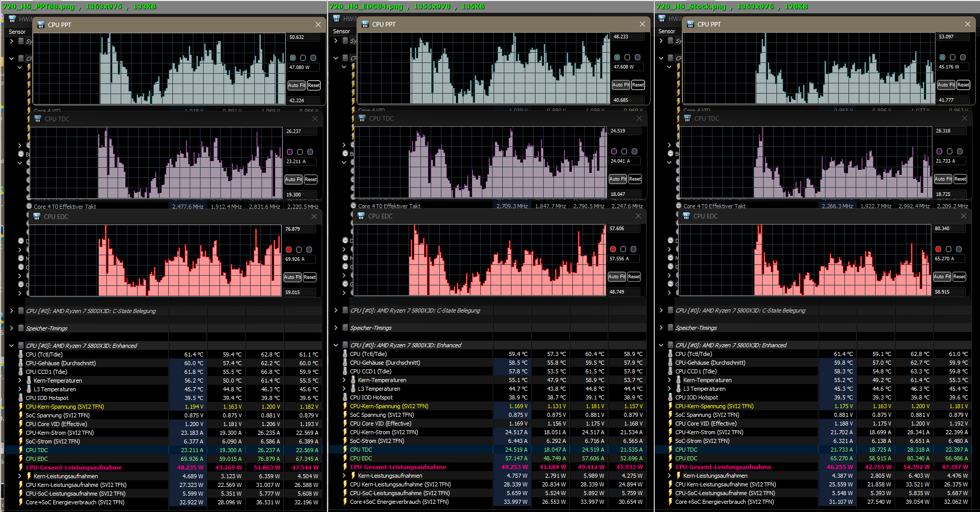Open red graph color swatch of CPU EDC, PPT88 screenshot
This screenshot has width=980, height=512.
tap(289, 250)
